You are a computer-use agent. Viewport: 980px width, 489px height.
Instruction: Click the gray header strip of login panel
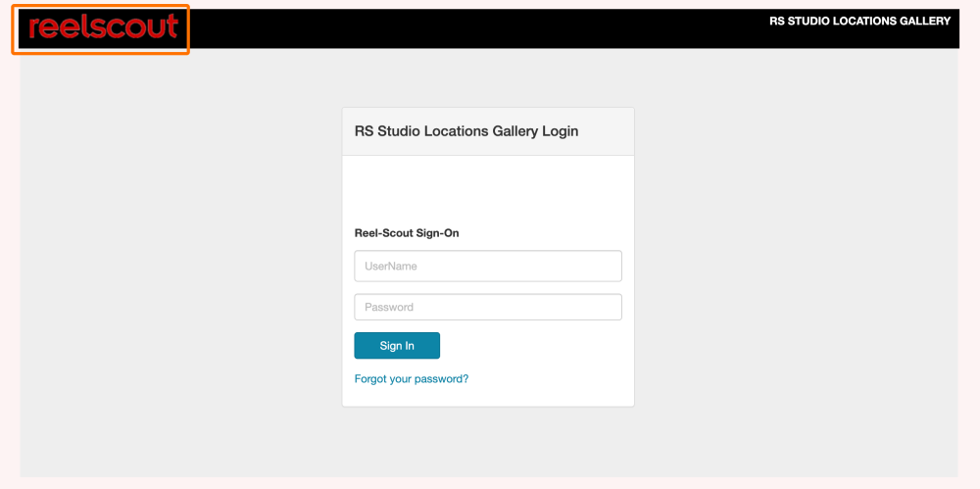point(488,131)
